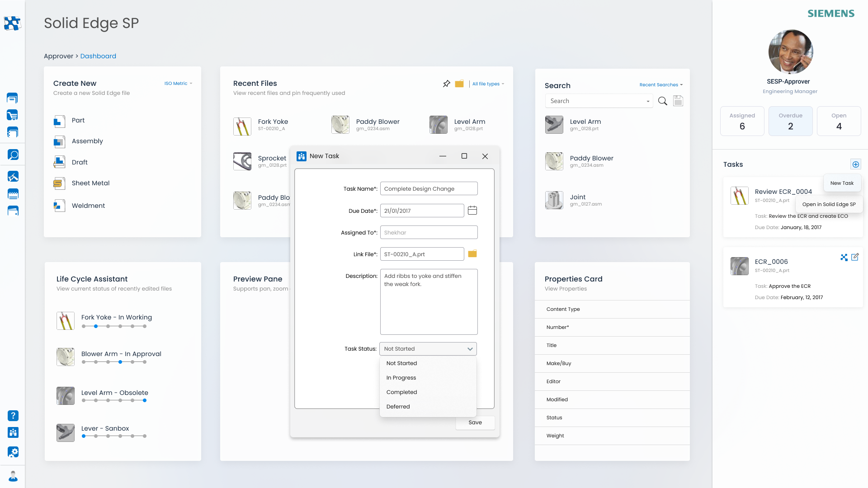Browse with the folder icon next to Link File
The image size is (868, 488).
pyautogui.click(x=472, y=254)
